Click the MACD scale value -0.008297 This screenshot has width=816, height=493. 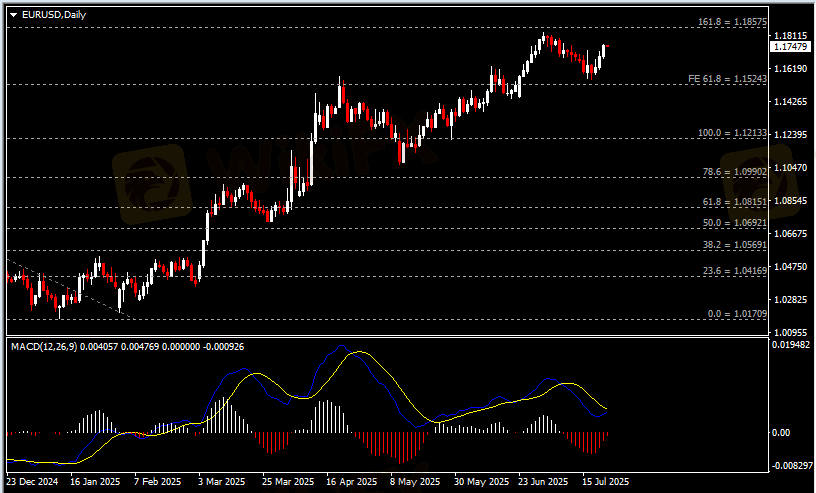click(x=790, y=465)
